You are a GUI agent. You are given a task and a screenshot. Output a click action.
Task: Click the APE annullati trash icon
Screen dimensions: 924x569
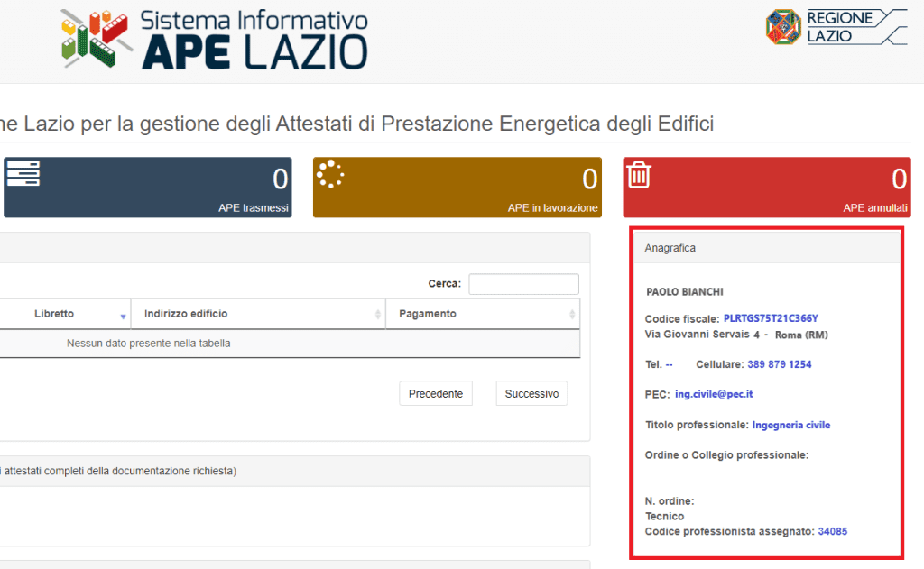[x=639, y=174]
